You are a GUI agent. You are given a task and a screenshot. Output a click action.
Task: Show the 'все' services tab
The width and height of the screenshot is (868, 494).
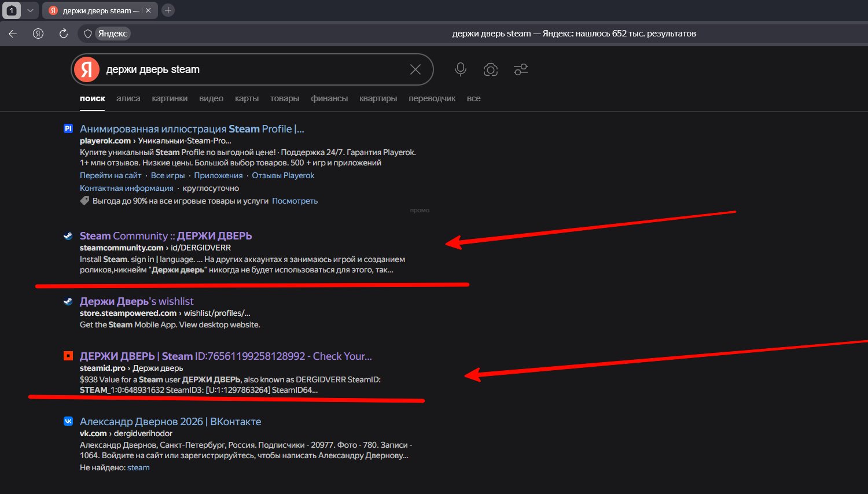[x=473, y=98]
